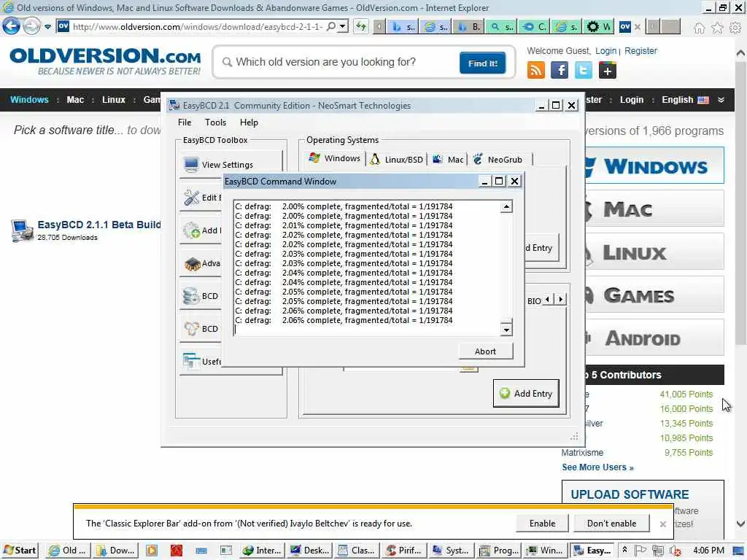
Task: Switch to the Mac tab in EasyBCD
Action: pos(448,159)
